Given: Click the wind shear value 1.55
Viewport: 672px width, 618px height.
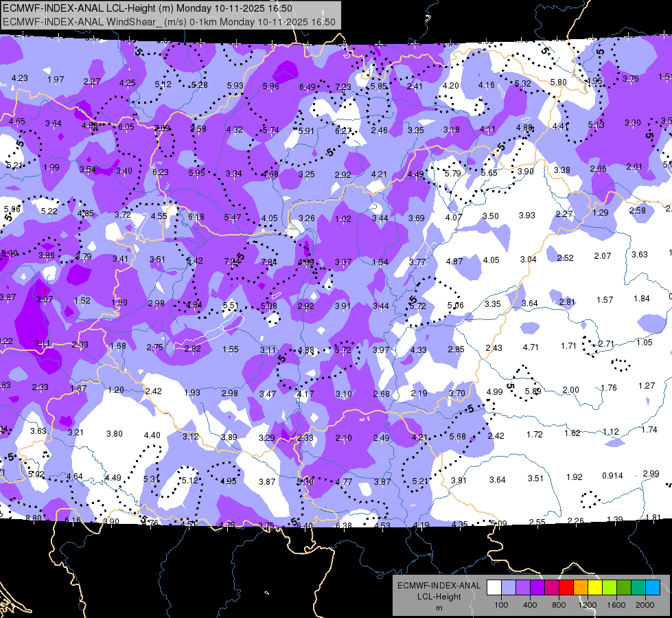Looking at the screenshot, I should (231, 349).
